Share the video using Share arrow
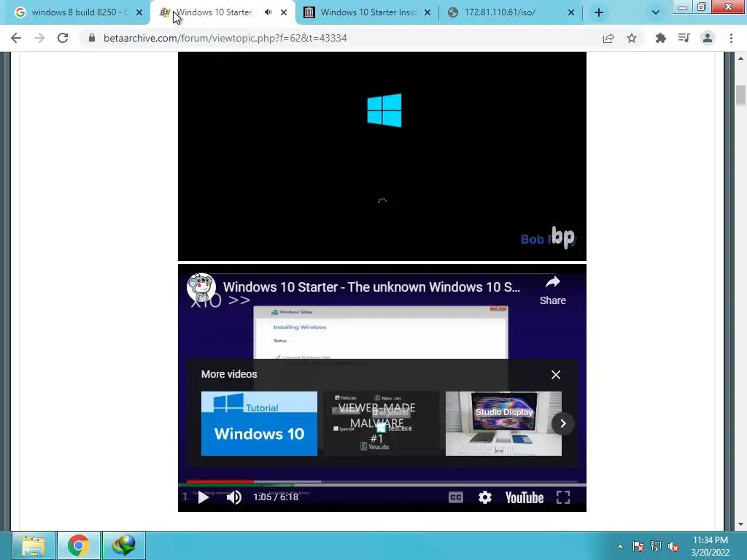Screen dimensions: 747x560 (553, 290)
